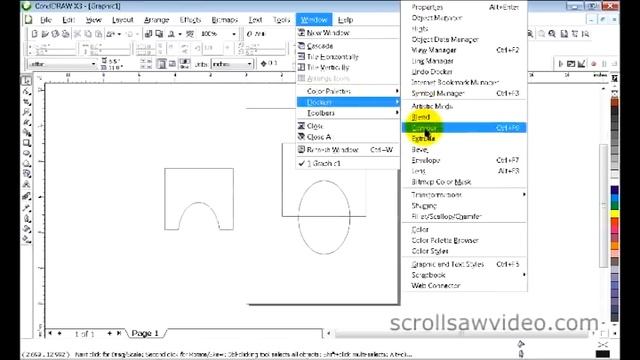Toggle the Lens docker
Viewport: 640px width, 360px height.
click(x=464, y=171)
